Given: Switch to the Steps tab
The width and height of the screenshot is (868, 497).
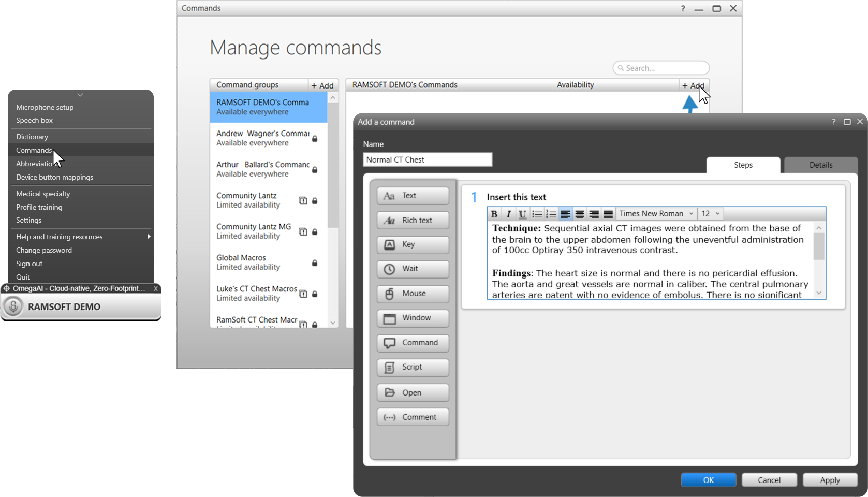Looking at the screenshot, I should click(x=743, y=165).
